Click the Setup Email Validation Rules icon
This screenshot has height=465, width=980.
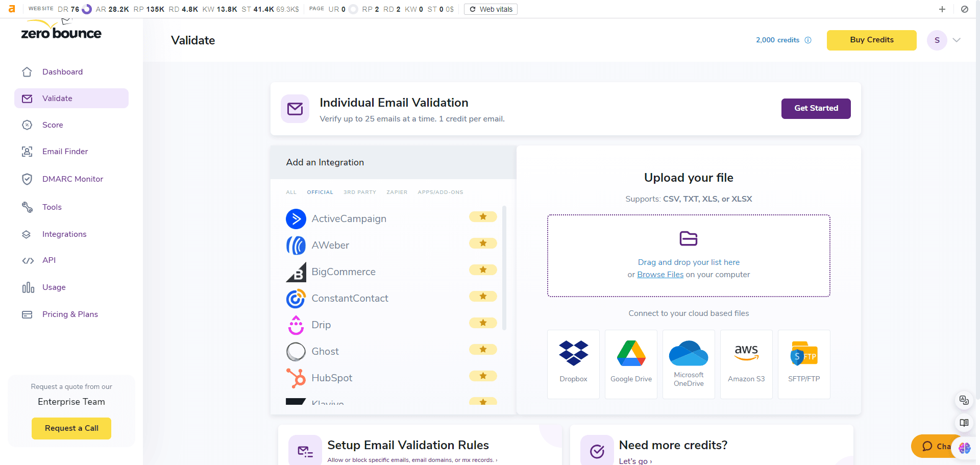(x=305, y=451)
